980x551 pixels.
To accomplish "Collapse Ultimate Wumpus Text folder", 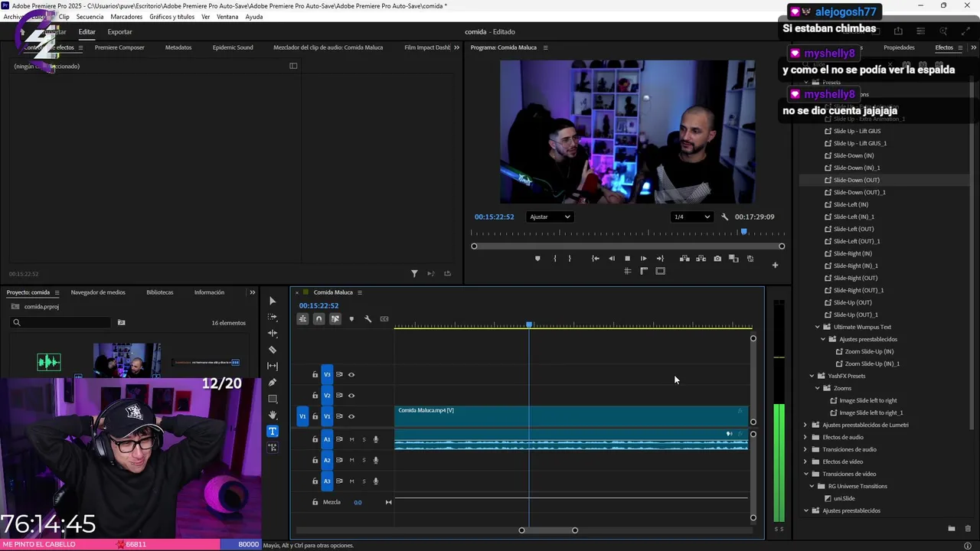I will point(817,327).
